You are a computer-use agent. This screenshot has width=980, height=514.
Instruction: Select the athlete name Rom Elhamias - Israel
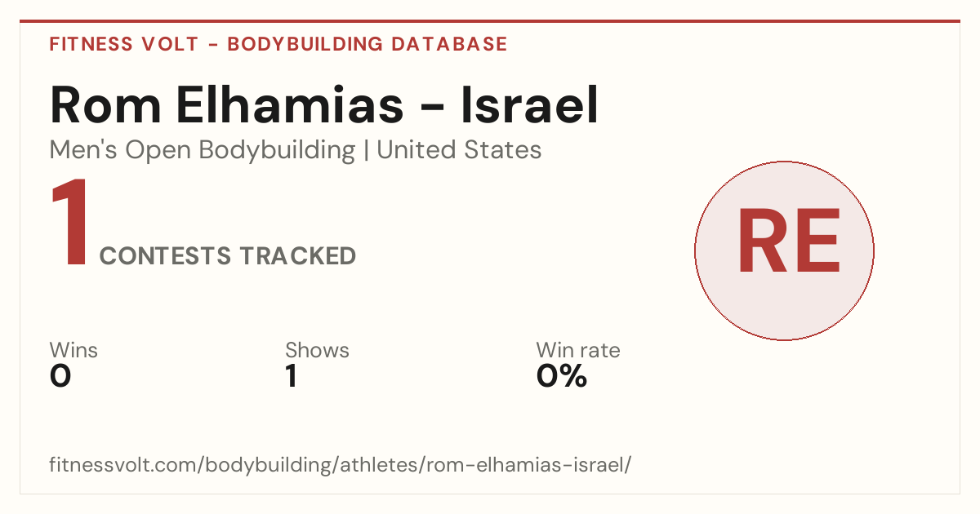[x=324, y=105]
